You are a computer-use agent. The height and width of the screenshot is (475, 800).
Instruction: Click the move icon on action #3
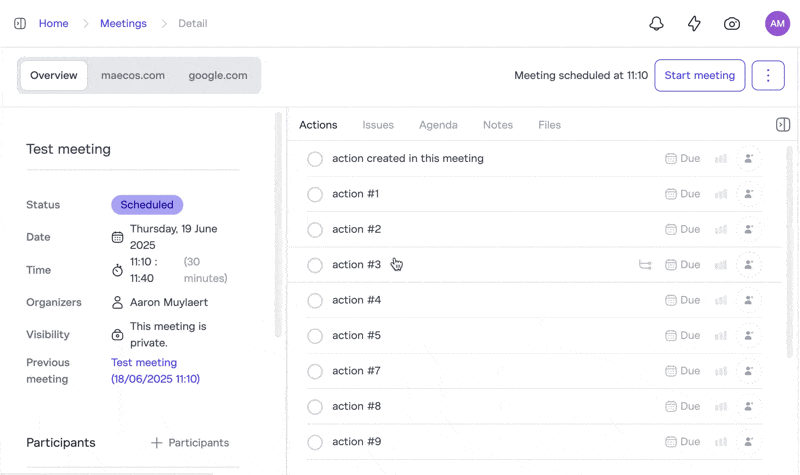point(645,265)
